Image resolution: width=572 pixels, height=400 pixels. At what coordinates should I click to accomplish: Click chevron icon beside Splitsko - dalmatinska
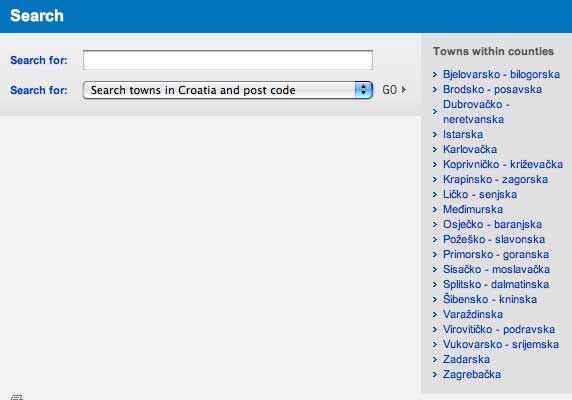(x=435, y=284)
